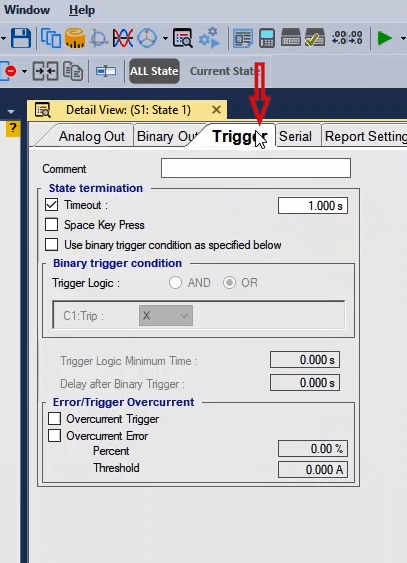Click the green Play start test button
The width and height of the screenshot is (407, 563).
(384, 38)
